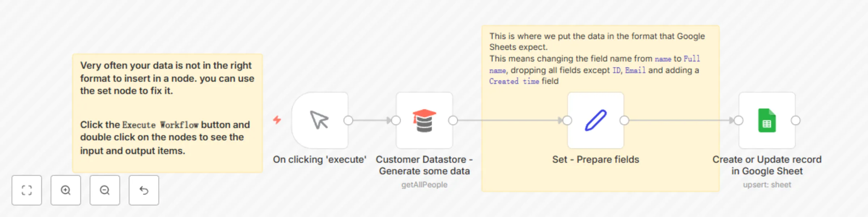Click the Set node's input connector circle

click(x=565, y=120)
